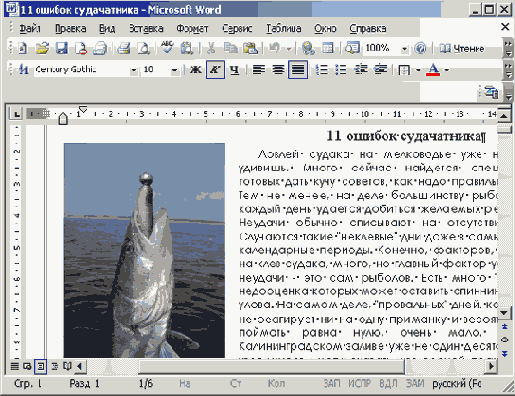Open Word Help question mark icon
Screen dimensions: 515x396
pyautogui.click(x=420, y=48)
